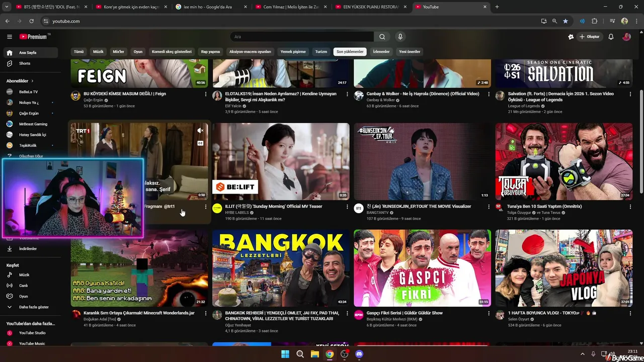The width and height of the screenshot is (644, 362).
Task: Select the Komedi skeç gösterileri chip
Action: tap(172, 52)
